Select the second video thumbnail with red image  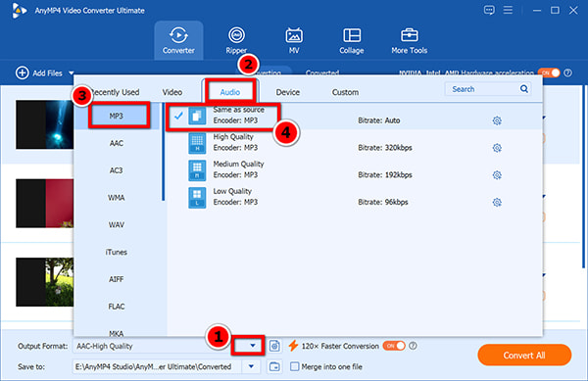[x=45, y=204]
